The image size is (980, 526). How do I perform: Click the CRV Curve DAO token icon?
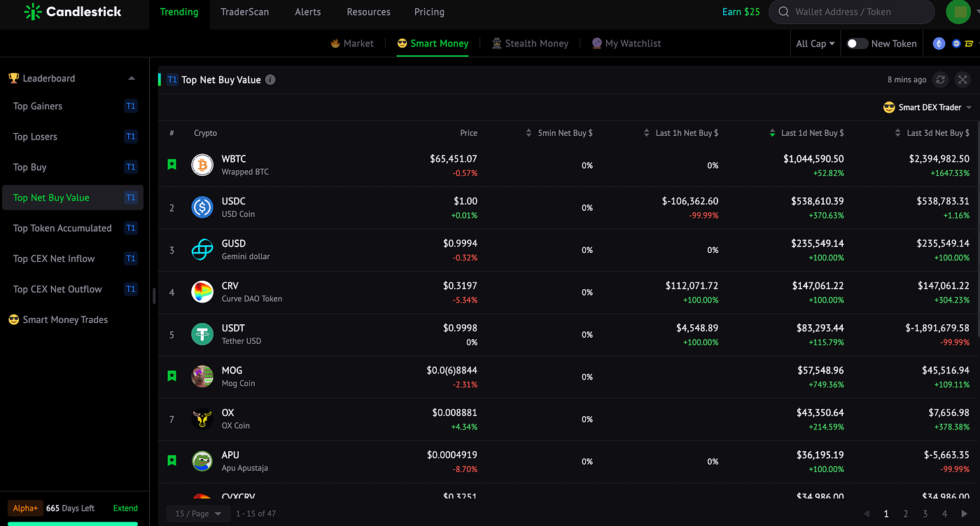point(202,292)
